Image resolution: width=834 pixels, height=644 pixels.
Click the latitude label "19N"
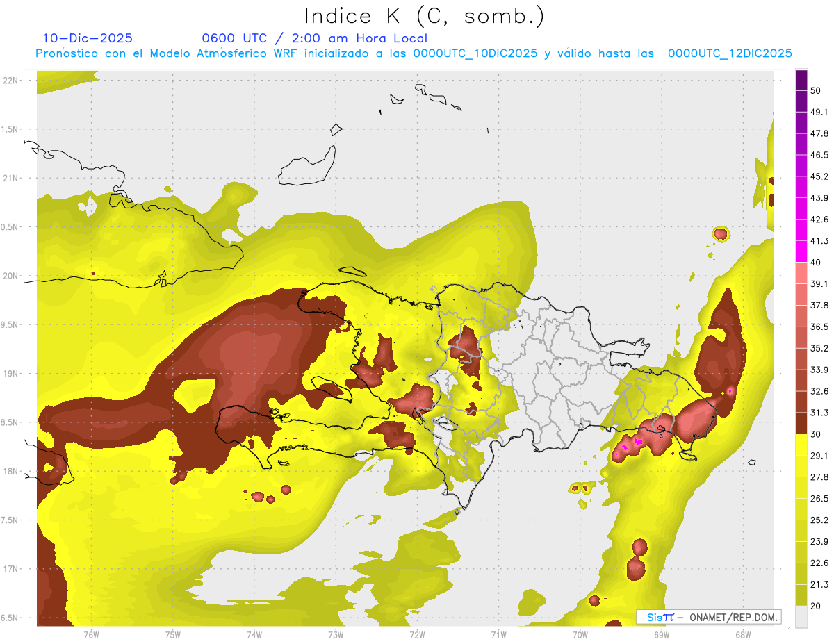click(11, 374)
